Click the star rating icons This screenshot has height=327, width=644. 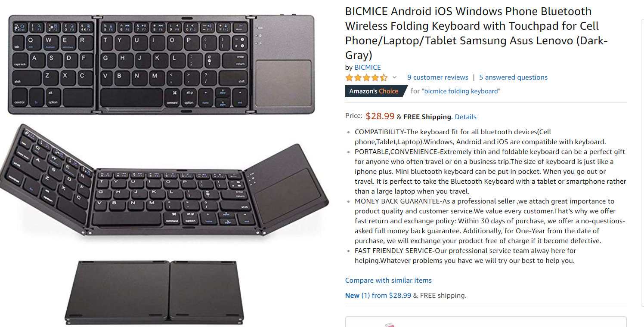click(366, 78)
